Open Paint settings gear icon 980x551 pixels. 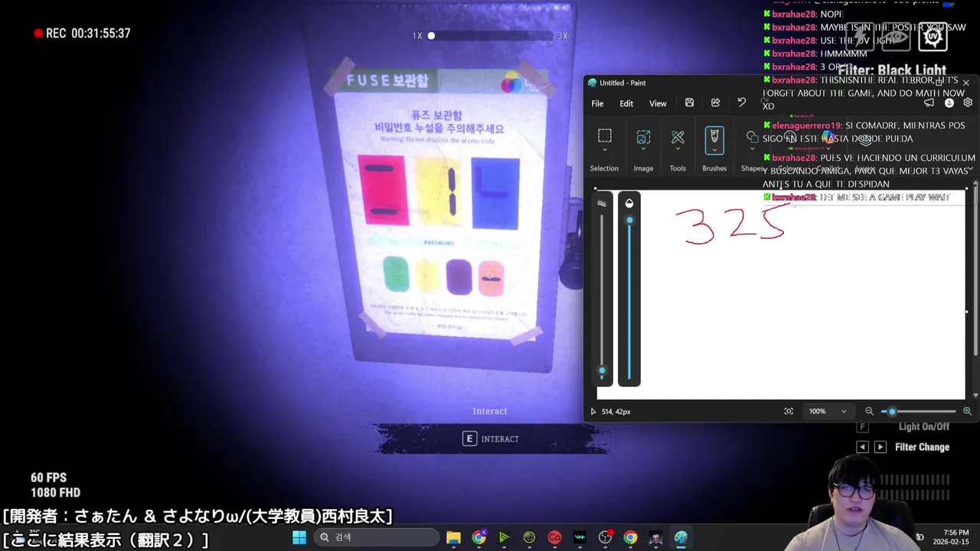968,103
